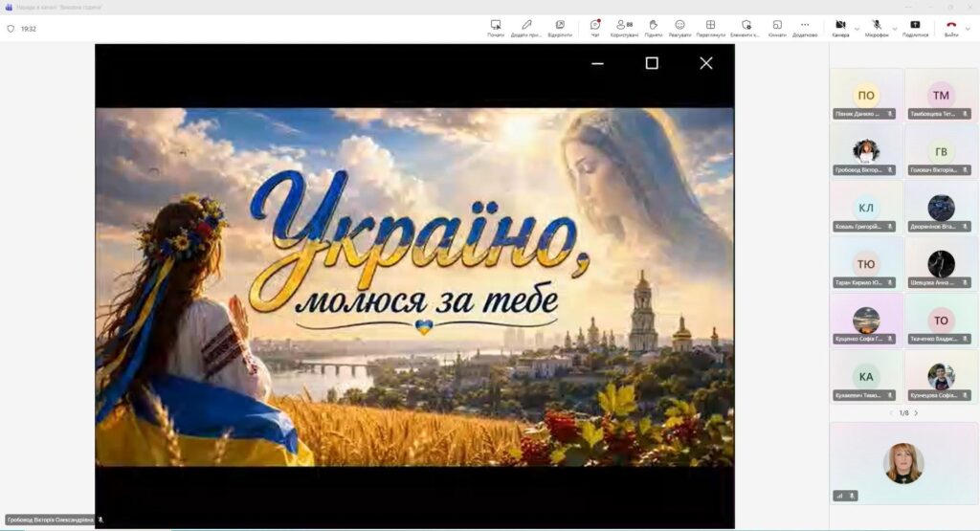Image resolution: width=980 pixels, height=531 pixels.
Task: Click mic icon on ПО tile
Action: [x=890, y=114]
